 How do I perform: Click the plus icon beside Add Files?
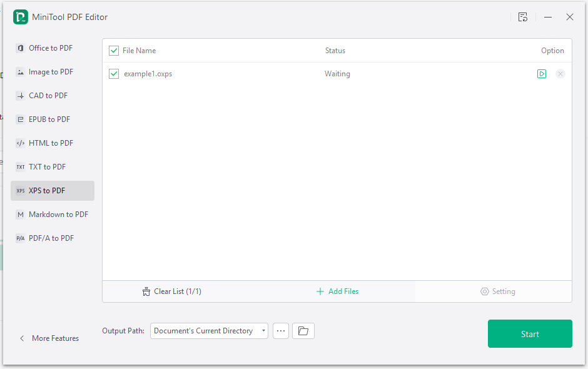tap(320, 291)
